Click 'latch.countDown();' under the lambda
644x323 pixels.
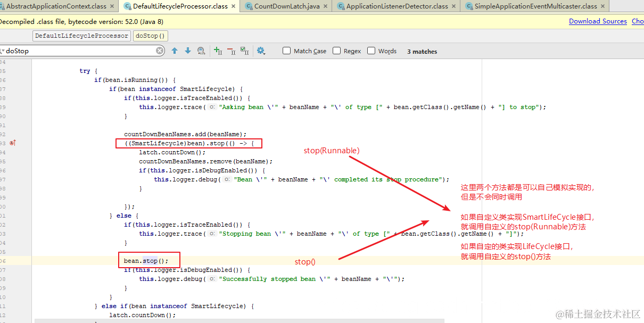click(172, 152)
